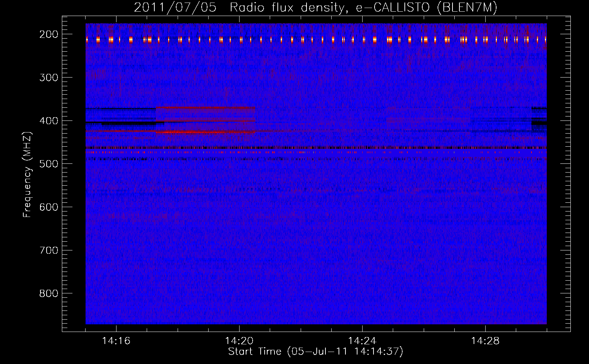The height and width of the screenshot is (364, 589).
Task: Click the 200 frequency tick label
Action: [48, 34]
